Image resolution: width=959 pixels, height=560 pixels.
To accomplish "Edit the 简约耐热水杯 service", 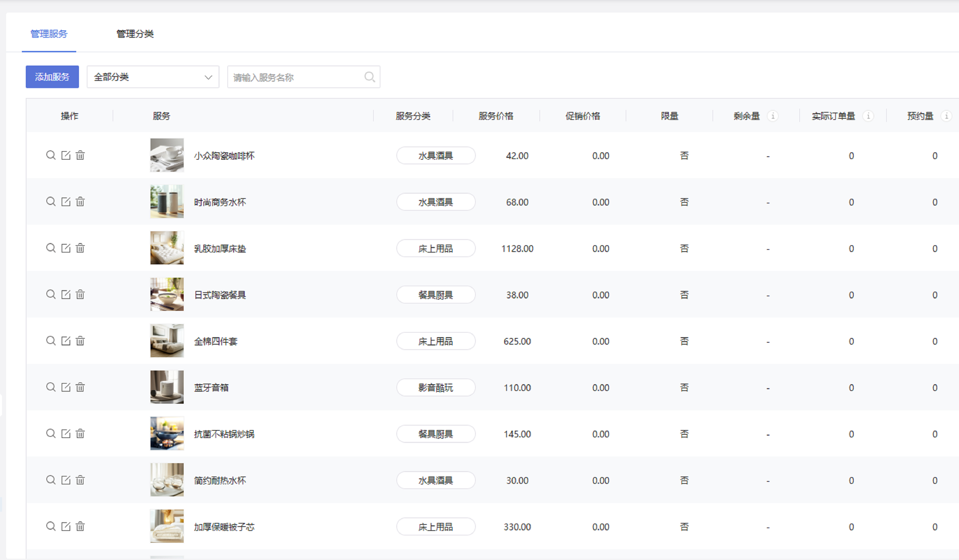I will [x=66, y=480].
